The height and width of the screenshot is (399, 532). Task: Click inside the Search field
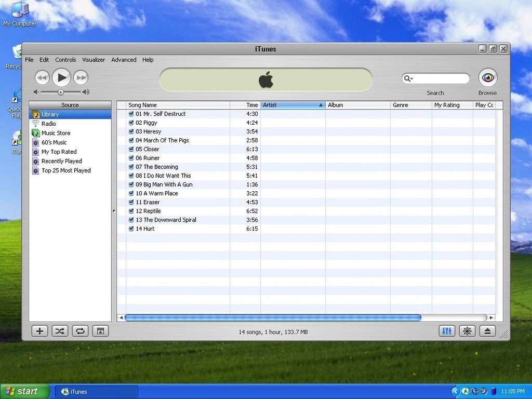click(x=436, y=79)
